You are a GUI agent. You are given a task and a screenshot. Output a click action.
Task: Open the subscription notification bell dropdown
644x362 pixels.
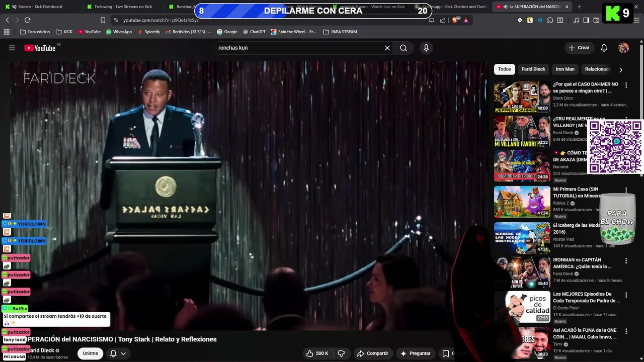click(118, 353)
